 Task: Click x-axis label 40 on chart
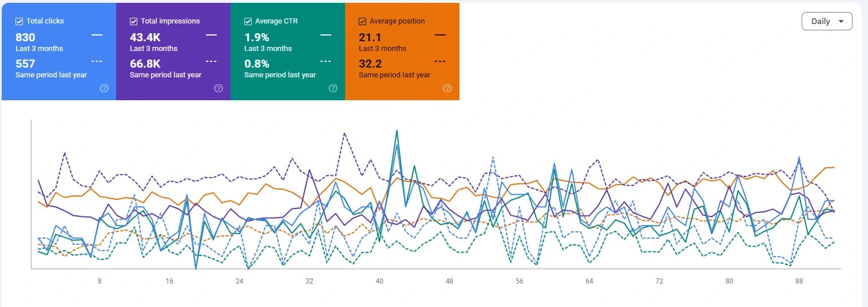379,281
